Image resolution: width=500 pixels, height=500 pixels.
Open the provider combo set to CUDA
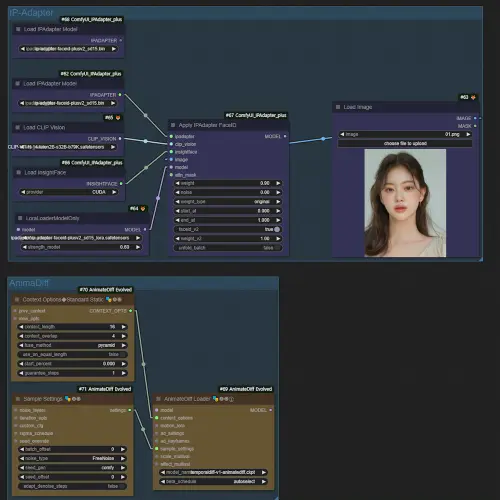tap(69, 192)
